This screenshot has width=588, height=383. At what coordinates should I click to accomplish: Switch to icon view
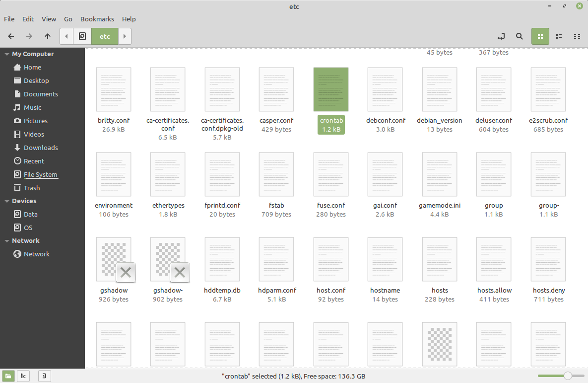(x=540, y=36)
